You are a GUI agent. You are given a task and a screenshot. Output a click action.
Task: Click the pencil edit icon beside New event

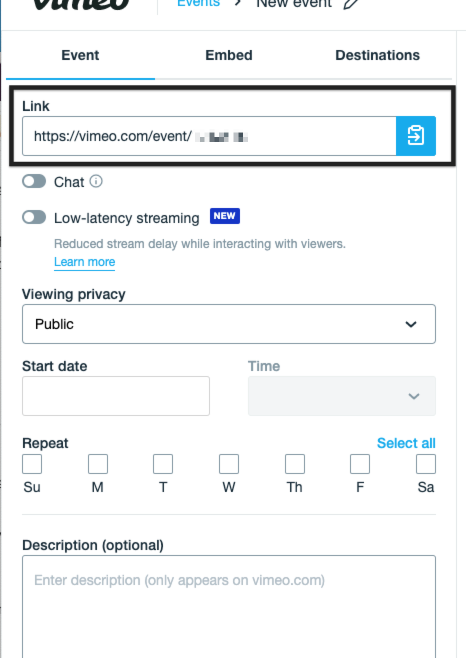coord(351,4)
